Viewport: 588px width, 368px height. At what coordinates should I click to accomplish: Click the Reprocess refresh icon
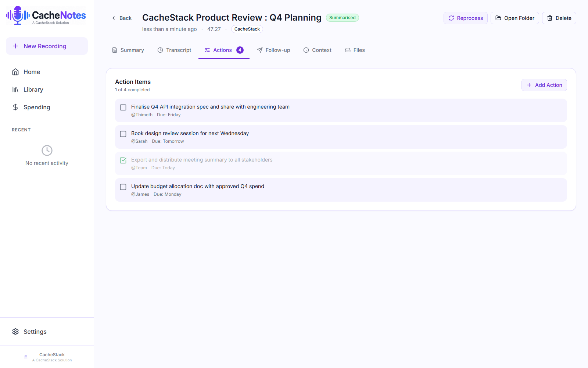point(451,18)
